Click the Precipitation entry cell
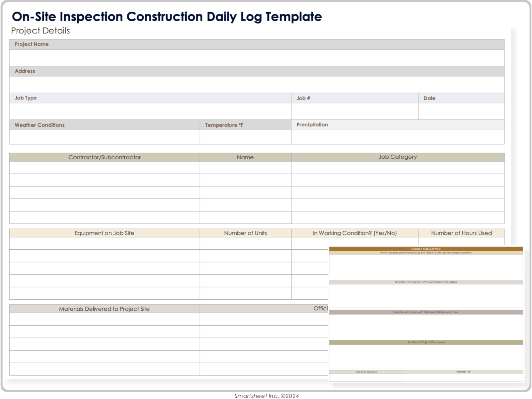The image size is (532, 399). pos(398,137)
